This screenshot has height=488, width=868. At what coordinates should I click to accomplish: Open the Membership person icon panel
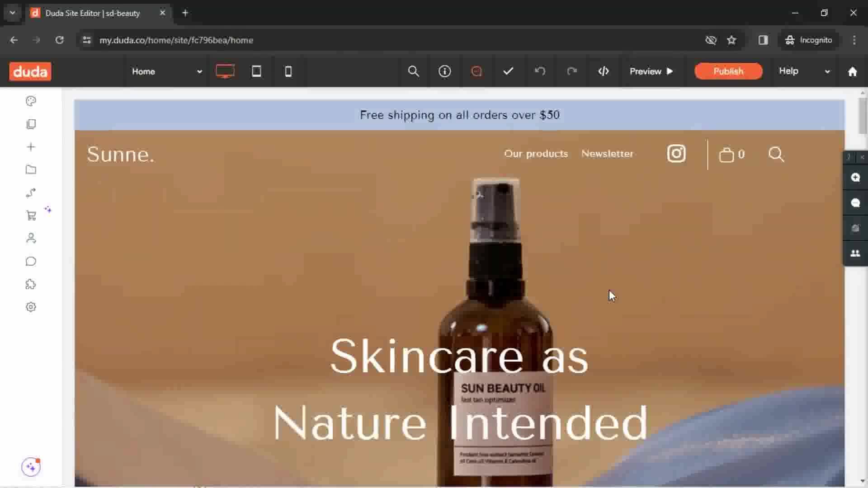pyautogui.click(x=31, y=238)
